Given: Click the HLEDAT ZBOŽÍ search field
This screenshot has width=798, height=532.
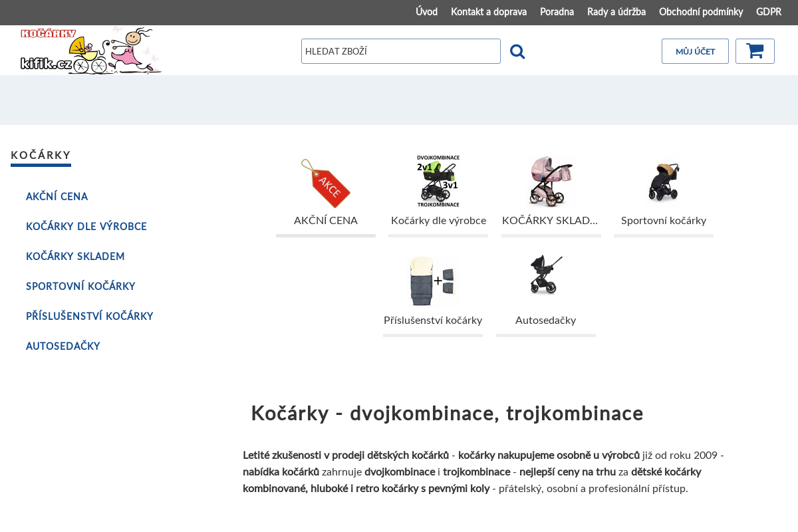Looking at the screenshot, I should click(400, 51).
